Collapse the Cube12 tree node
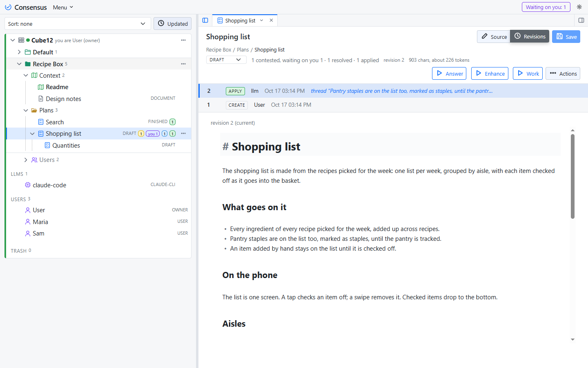This screenshot has height=368, width=588. 13,40
